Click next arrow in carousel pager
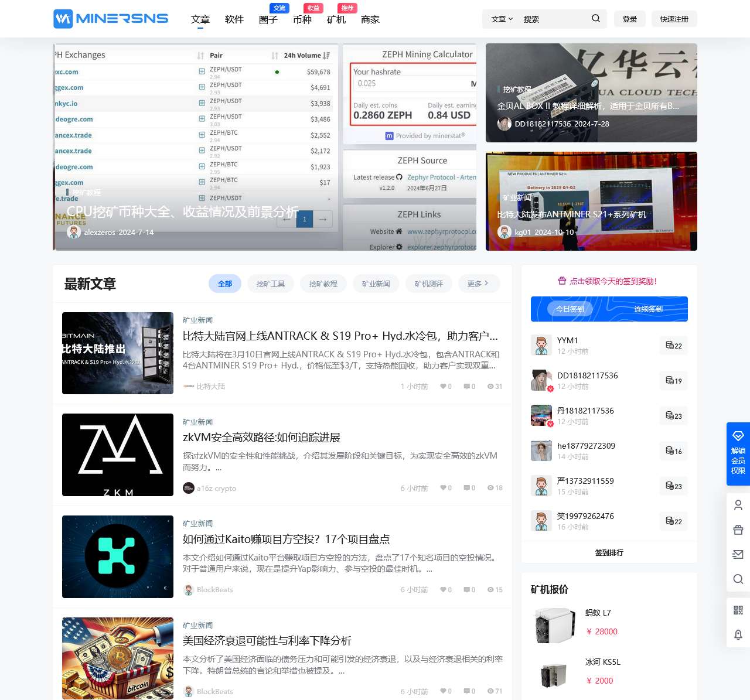The width and height of the screenshot is (750, 700). click(323, 219)
